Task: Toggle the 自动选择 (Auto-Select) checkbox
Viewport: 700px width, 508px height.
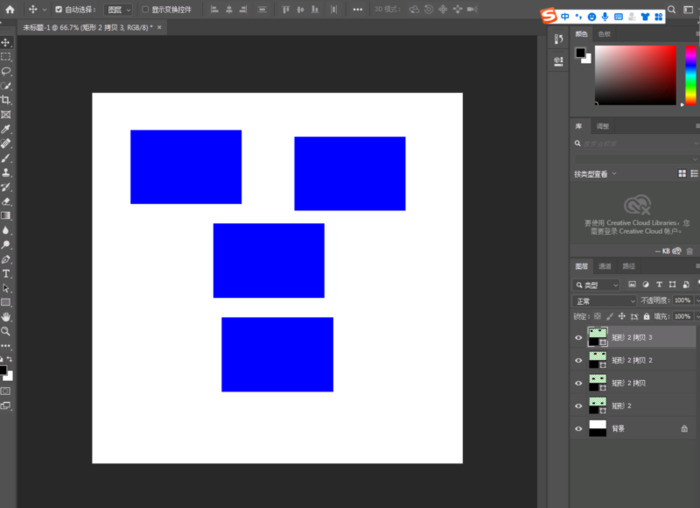Action: [x=58, y=9]
